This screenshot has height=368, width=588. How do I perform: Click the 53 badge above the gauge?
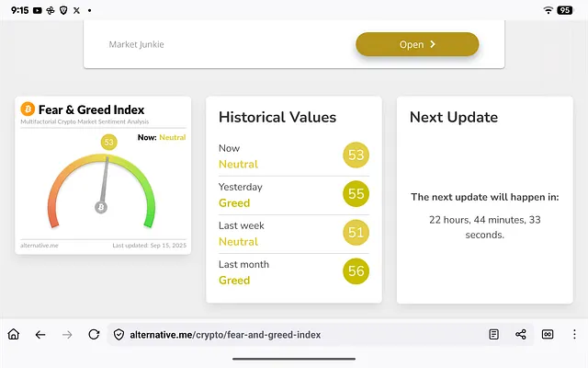click(x=108, y=142)
